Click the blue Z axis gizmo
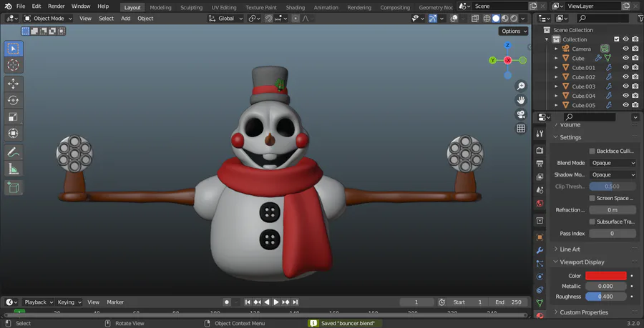The width and height of the screenshot is (644, 328). (507, 45)
